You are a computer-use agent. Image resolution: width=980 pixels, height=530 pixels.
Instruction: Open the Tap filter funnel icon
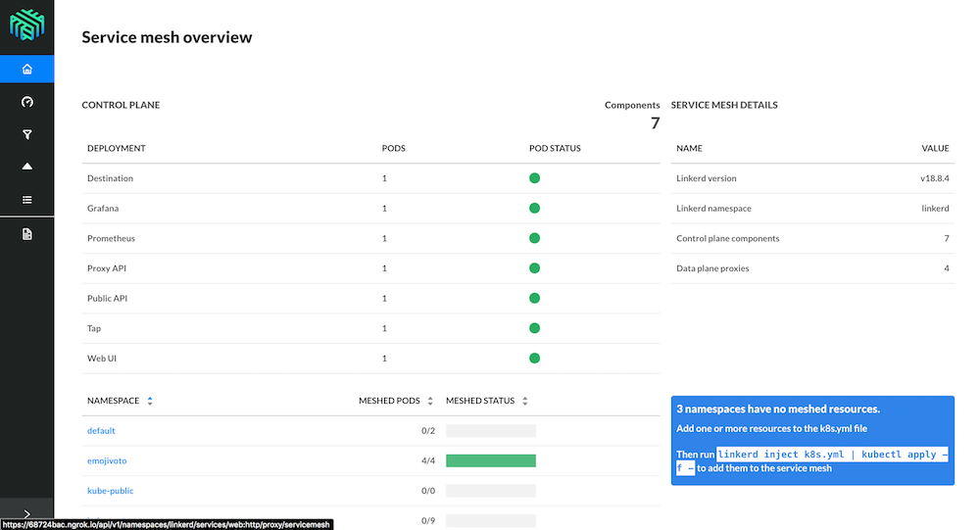(26, 134)
